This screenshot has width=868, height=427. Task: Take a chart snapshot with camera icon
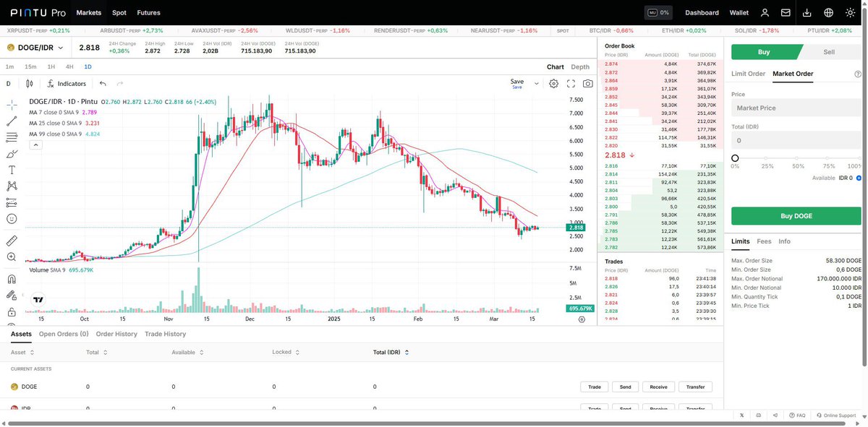tap(588, 84)
